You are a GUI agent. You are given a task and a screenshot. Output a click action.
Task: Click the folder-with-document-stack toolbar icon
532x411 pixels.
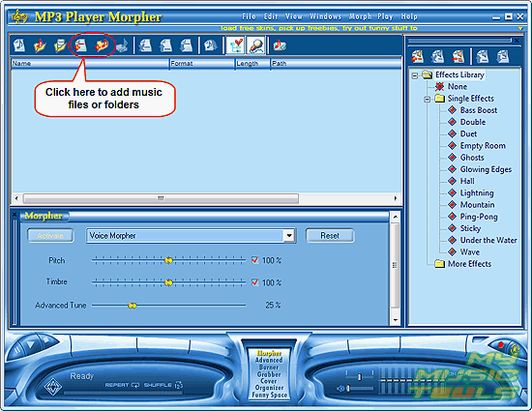[60, 45]
